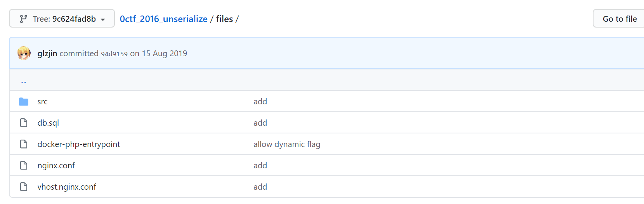
Task: Click glzjin's avatar image
Action: click(x=24, y=53)
